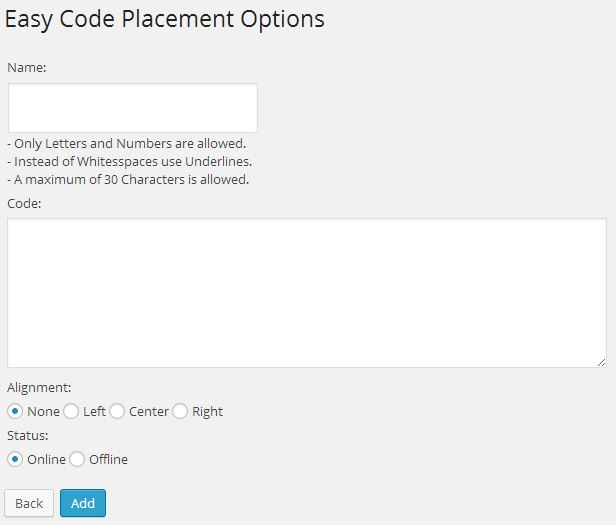Set alignment to Center
The height and width of the screenshot is (525, 616).
pos(117,411)
